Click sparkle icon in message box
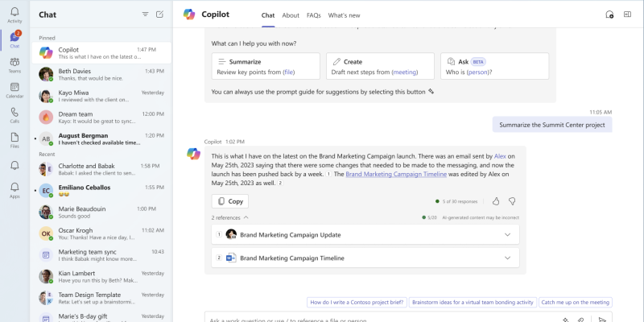The height and width of the screenshot is (322, 644). (x=565, y=320)
